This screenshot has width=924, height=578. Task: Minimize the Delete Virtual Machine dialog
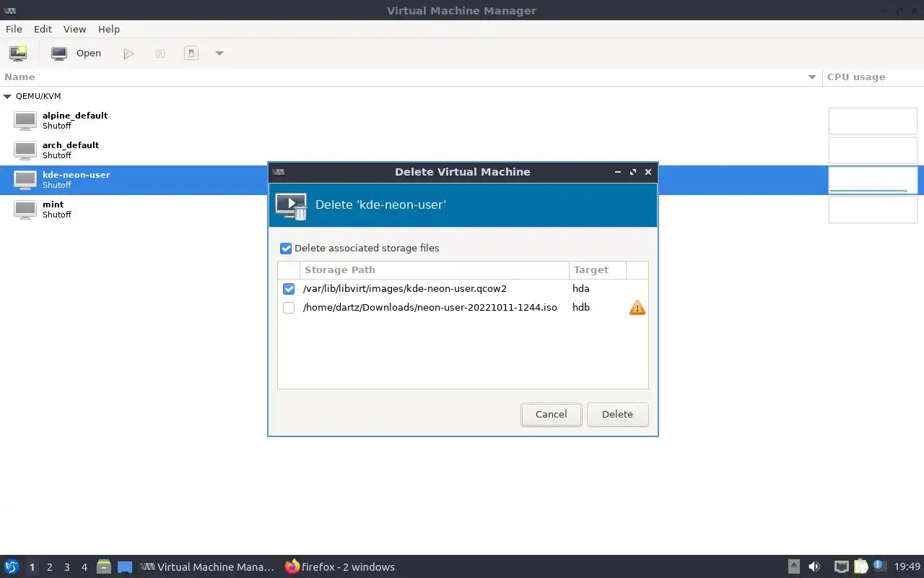click(x=618, y=172)
